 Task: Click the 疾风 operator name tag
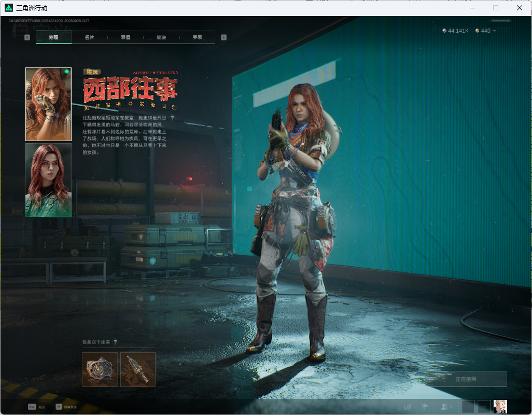(92, 72)
